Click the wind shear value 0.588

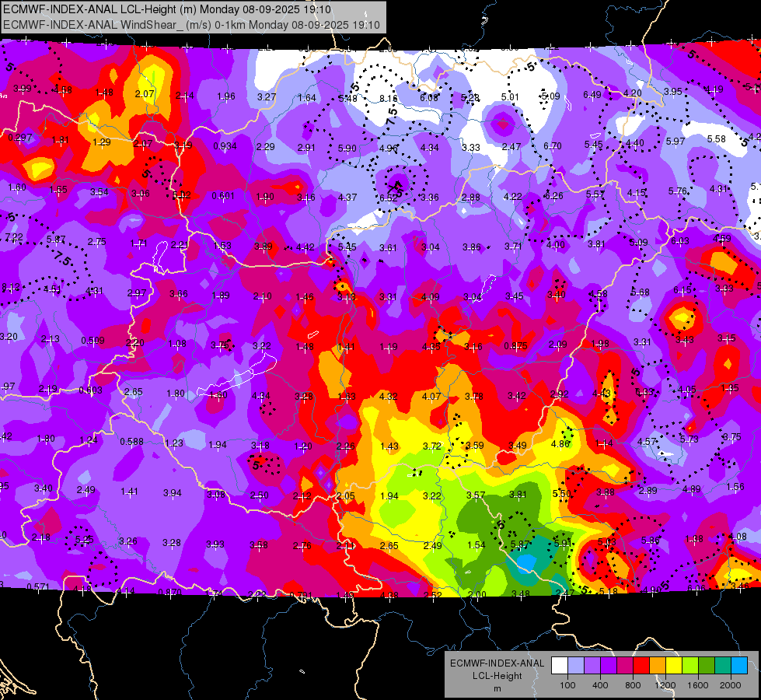(x=131, y=442)
